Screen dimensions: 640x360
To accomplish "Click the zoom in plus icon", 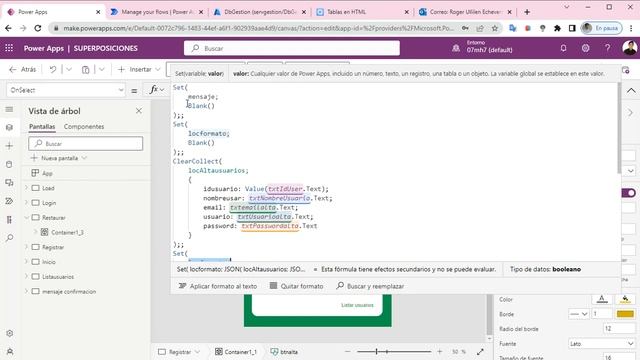I will coord(440,351).
